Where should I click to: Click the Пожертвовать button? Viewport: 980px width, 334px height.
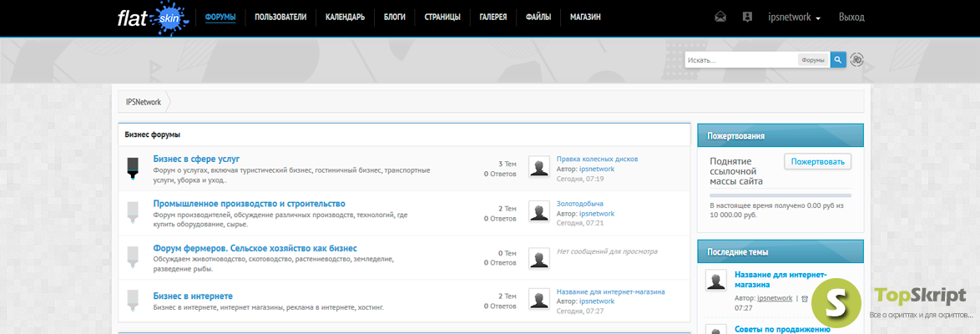[817, 161]
